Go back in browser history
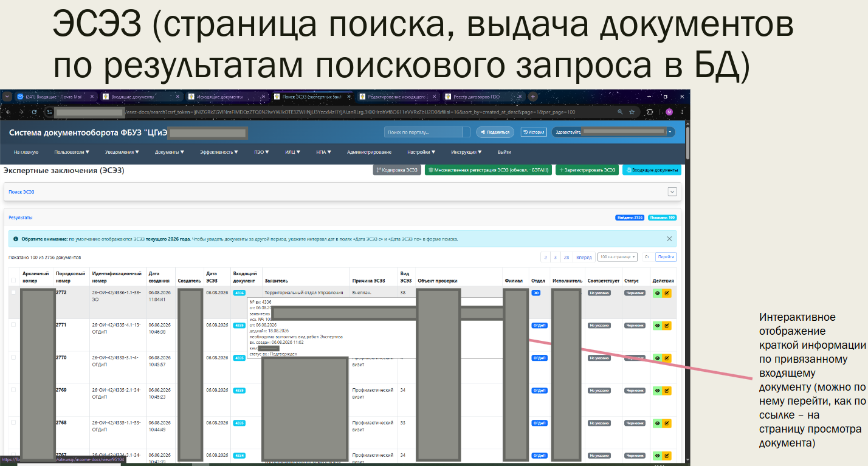868x466 pixels. point(7,112)
